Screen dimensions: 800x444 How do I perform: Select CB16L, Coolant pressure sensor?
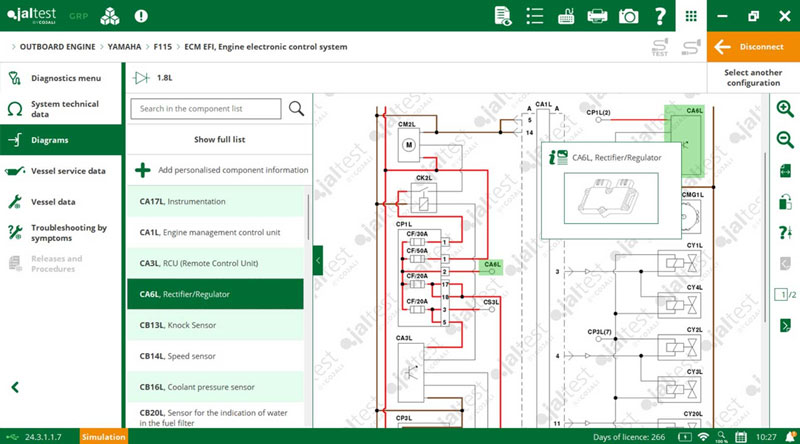(215, 387)
